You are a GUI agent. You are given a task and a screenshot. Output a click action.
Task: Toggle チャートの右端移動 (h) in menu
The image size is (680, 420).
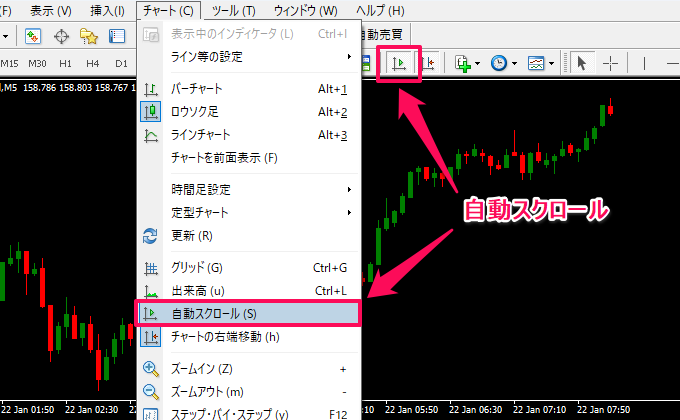pos(249,337)
